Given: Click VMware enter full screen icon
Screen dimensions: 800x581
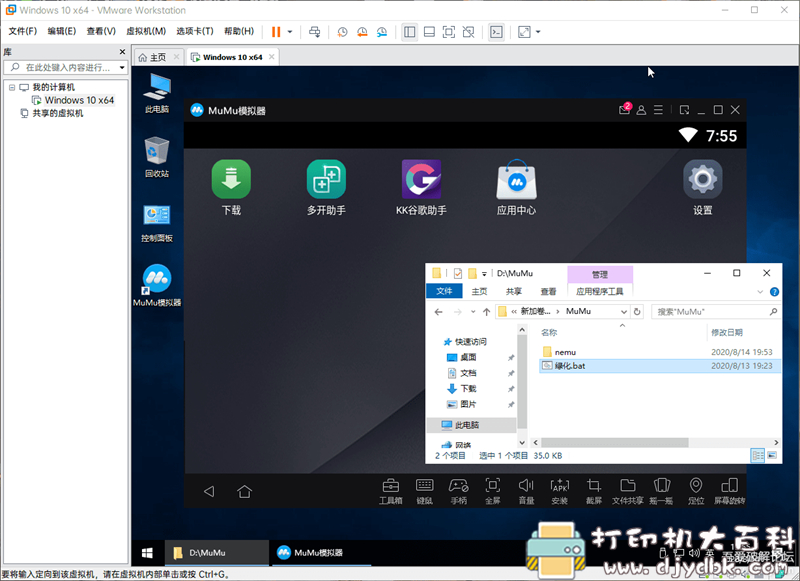Looking at the screenshot, I should coord(448,32).
